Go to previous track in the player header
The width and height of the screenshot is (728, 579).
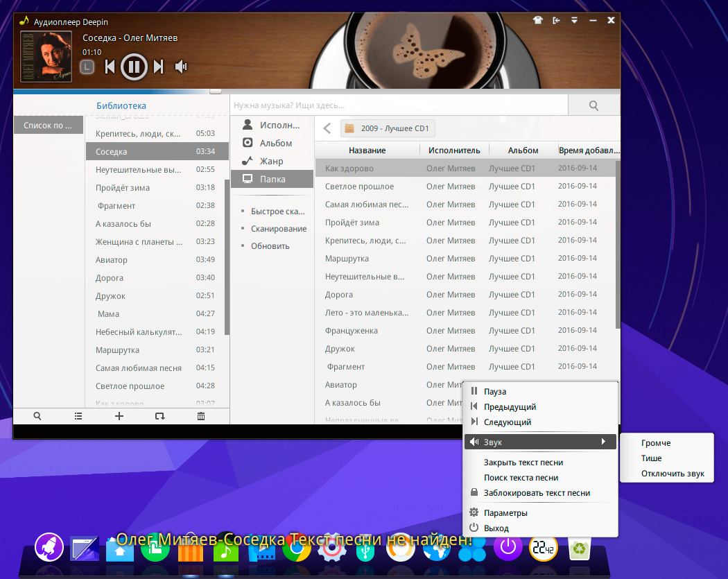click(x=109, y=67)
